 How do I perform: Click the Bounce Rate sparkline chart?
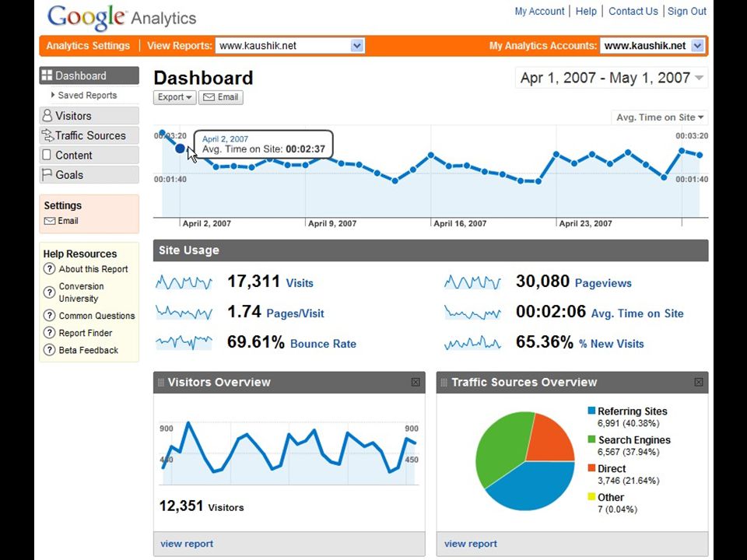(184, 342)
